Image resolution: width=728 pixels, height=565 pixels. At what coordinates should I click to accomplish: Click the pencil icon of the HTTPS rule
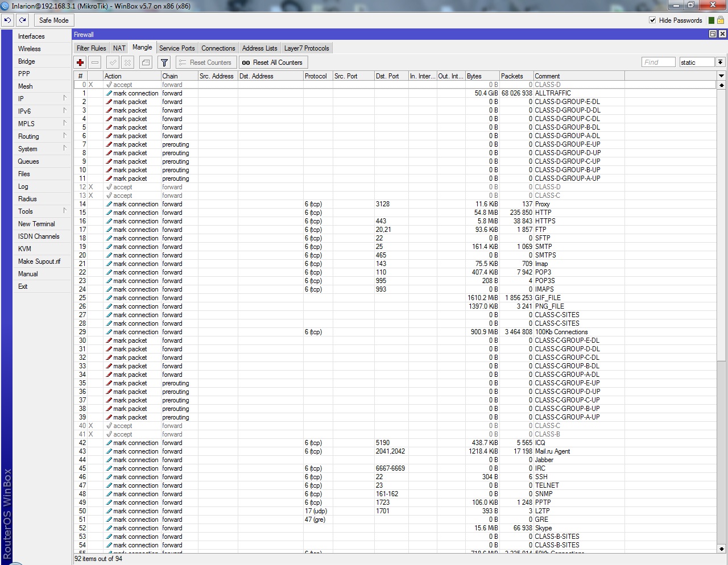[x=109, y=221]
